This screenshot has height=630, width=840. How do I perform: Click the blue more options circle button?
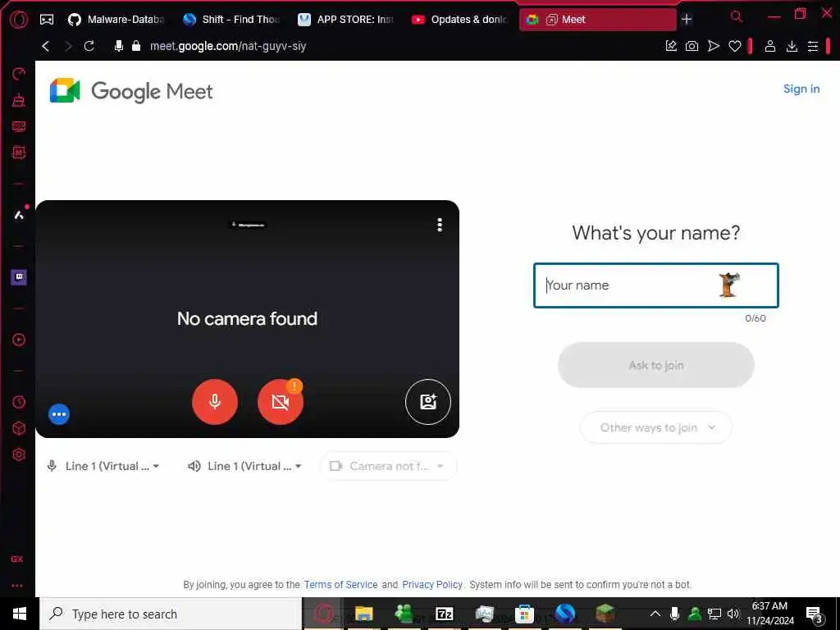click(59, 414)
